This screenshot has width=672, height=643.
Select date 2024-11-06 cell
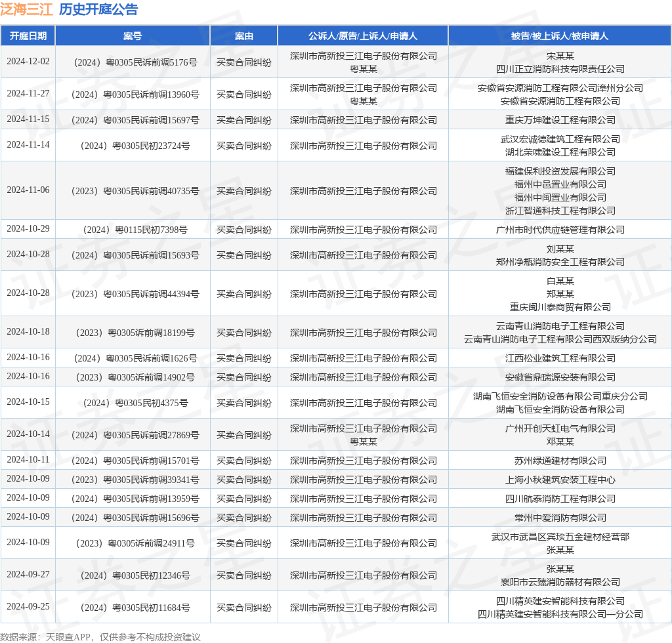[28, 190]
